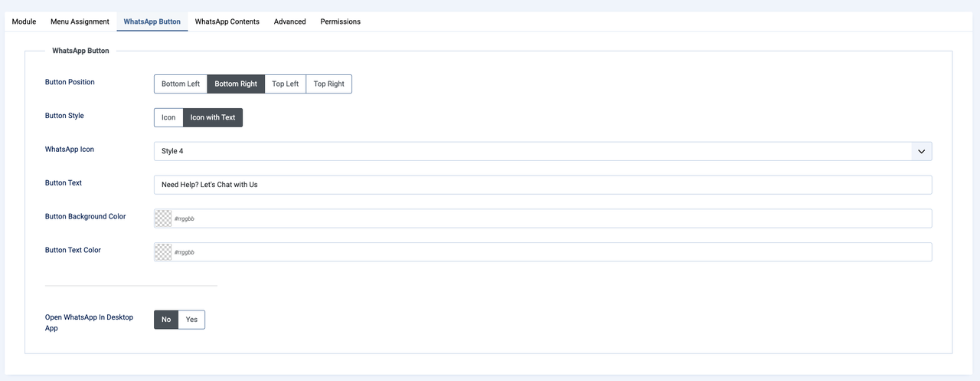Screen dimensions: 980x381
Task: Set button position to Bottom Left
Action: tap(181, 84)
